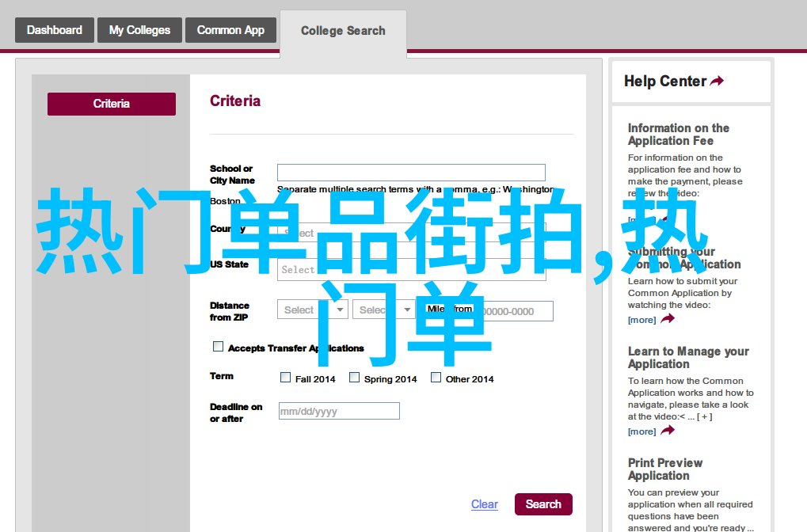Open the second Distance Select dropdown

point(384,310)
